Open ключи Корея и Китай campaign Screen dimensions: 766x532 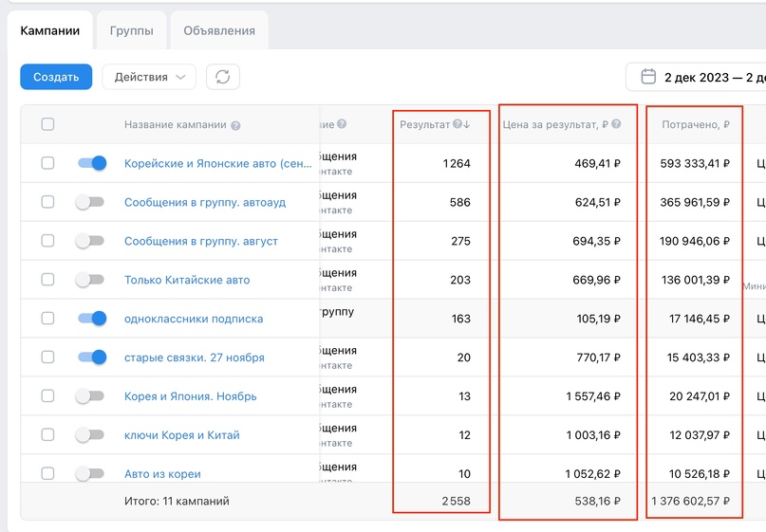tap(181, 435)
